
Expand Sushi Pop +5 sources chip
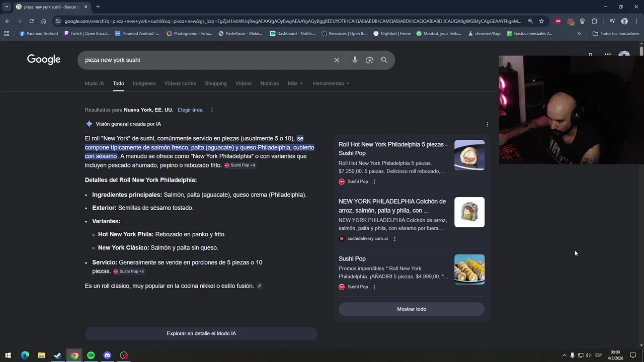129,271
